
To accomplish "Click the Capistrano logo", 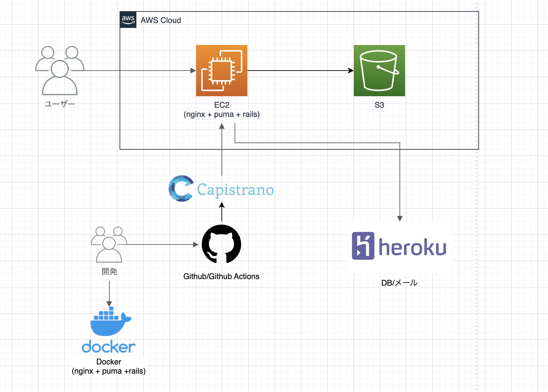I will [221, 188].
